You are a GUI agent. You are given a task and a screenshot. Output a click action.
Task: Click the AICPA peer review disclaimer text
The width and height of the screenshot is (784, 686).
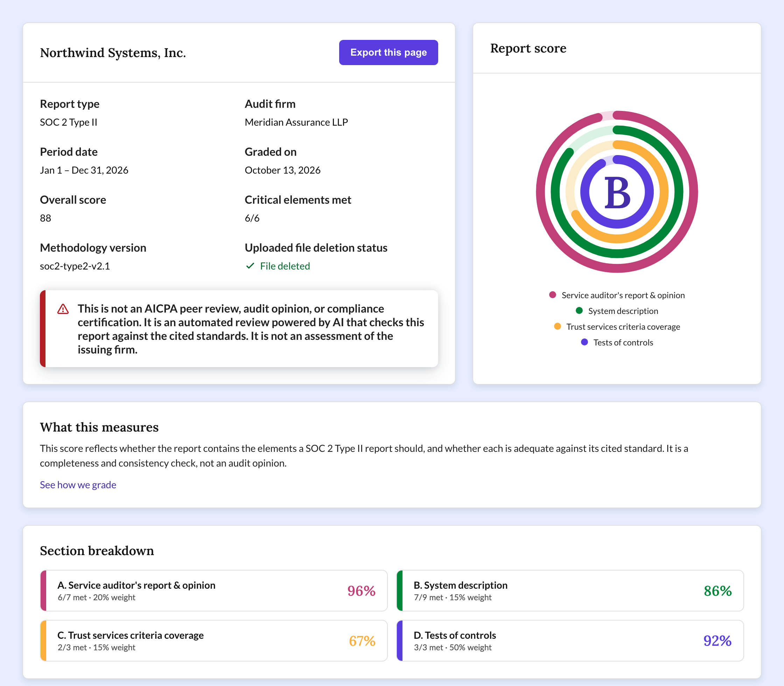(x=251, y=329)
